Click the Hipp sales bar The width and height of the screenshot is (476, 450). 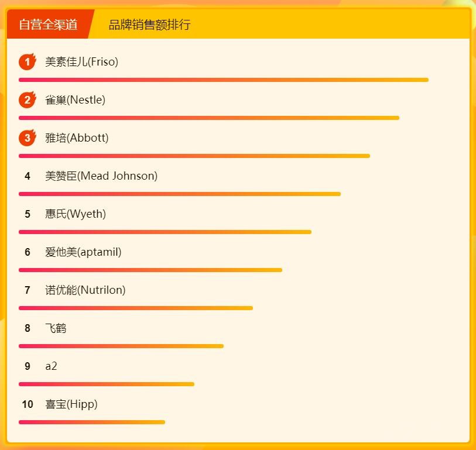coord(91,422)
